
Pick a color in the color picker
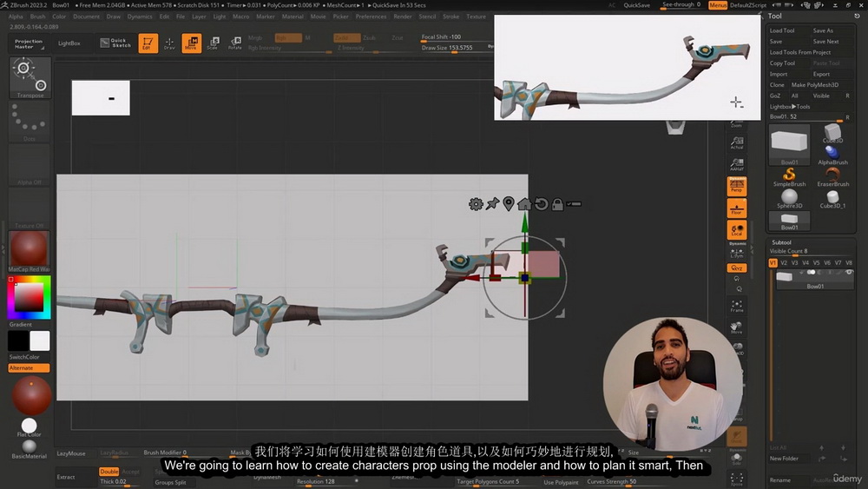pyautogui.click(x=29, y=297)
